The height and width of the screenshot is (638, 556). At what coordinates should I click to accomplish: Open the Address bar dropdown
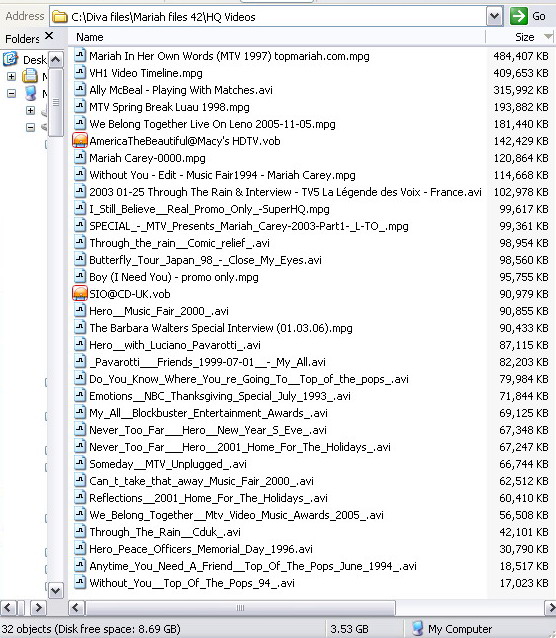[x=495, y=16]
